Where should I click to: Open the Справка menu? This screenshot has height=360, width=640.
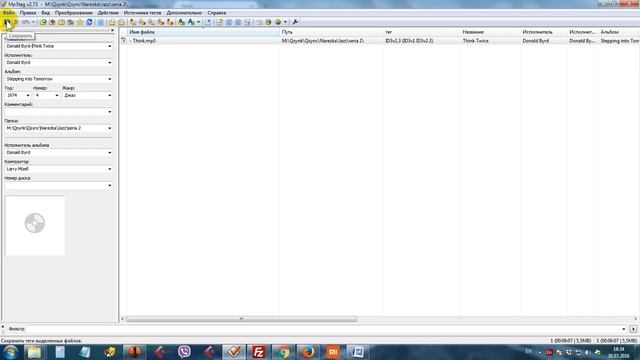[217, 13]
